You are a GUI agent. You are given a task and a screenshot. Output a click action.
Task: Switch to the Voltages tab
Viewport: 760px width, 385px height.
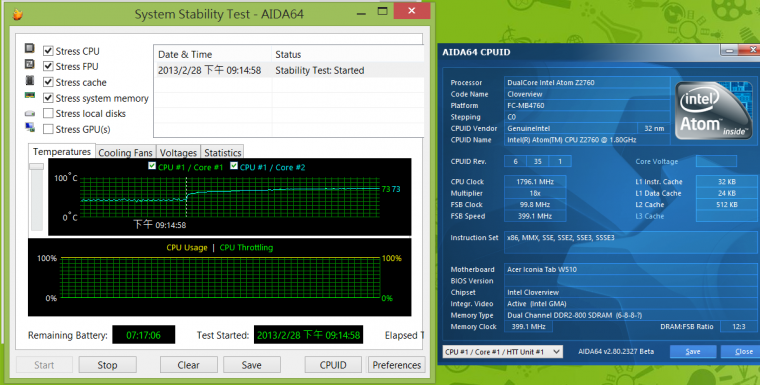pyautogui.click(x=178, y=153)
